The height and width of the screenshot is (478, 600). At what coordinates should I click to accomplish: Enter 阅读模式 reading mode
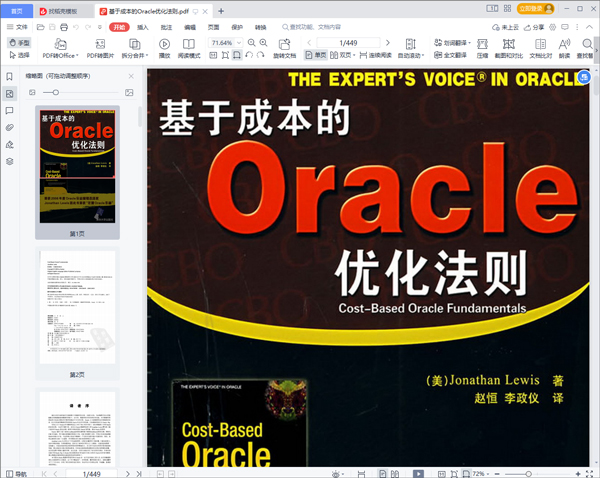[x=189, y=48]
